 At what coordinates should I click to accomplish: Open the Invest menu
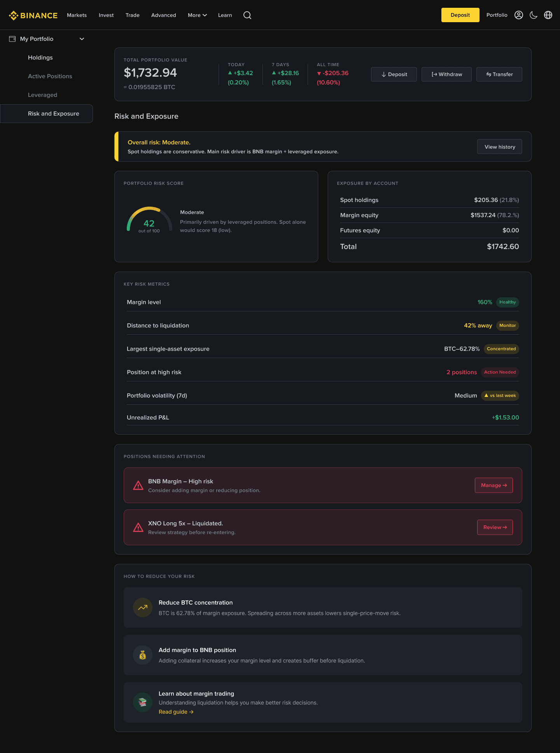coord(106,15)
